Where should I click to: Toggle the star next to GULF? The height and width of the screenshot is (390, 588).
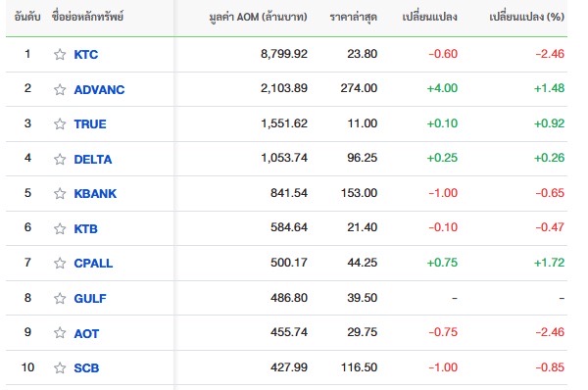point(60,299)
